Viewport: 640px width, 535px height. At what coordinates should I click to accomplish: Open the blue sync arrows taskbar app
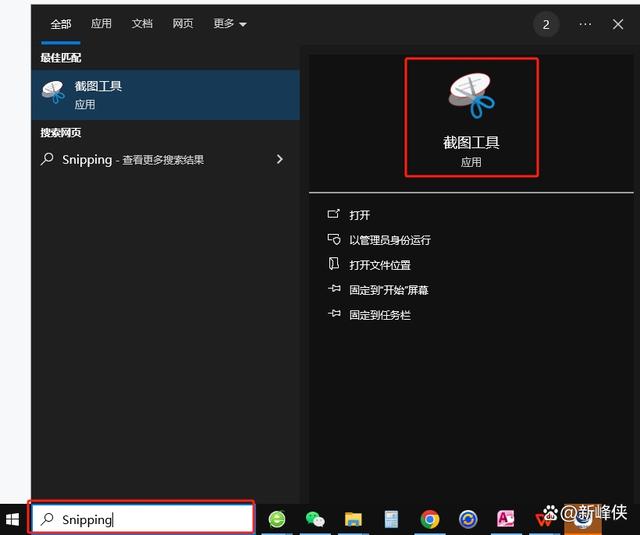tap(468, 519)
